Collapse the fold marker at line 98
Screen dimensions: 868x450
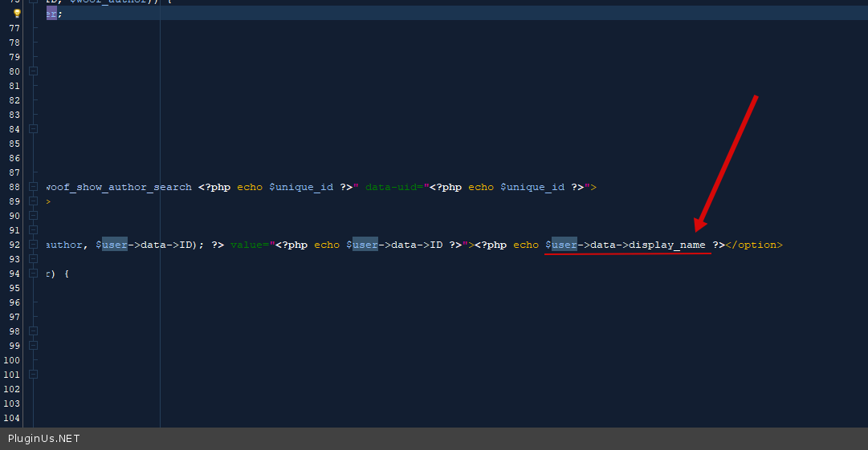coord(33,331)
